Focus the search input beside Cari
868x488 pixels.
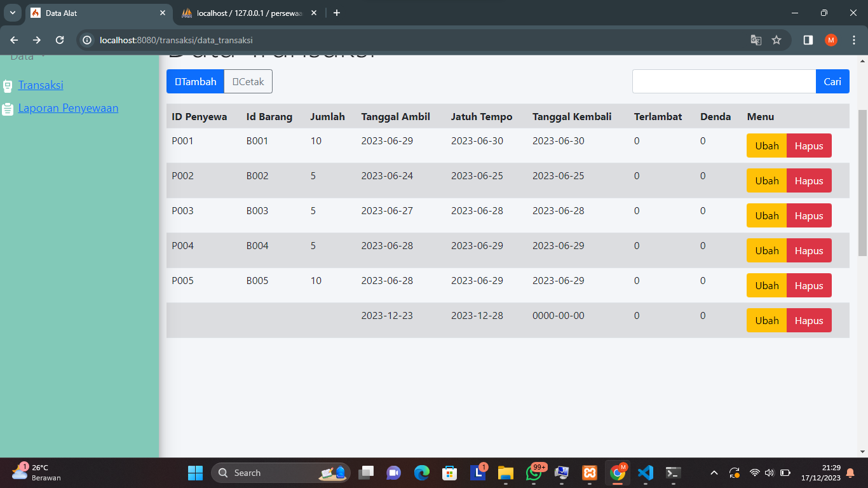(724, 81)
